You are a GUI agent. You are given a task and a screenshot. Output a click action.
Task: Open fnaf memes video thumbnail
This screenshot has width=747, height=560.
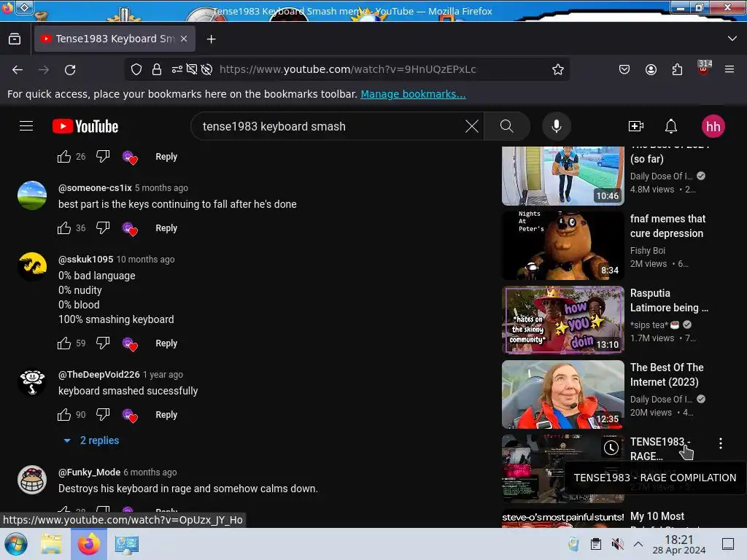pos(562,245)
